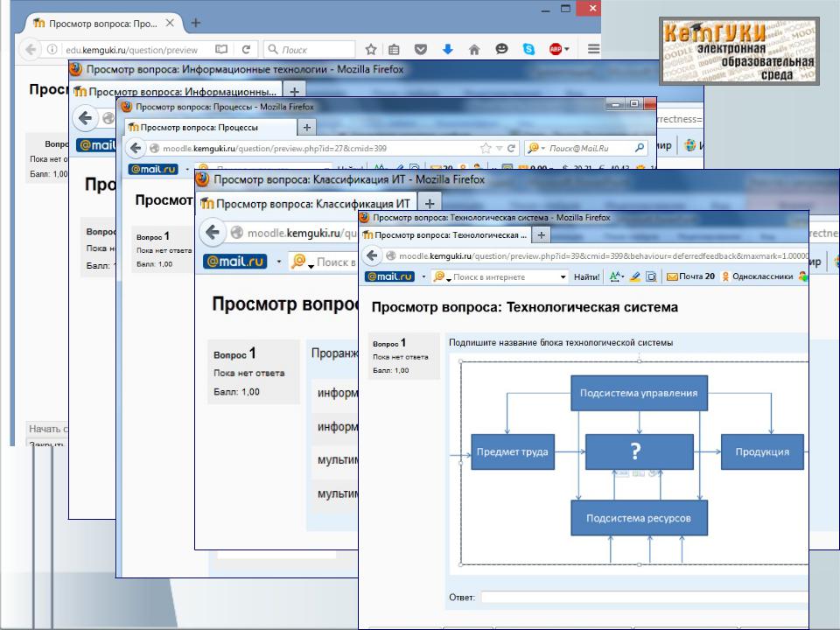This screenshot has height=630, width=840.
Task: Open new tab in Информационные технологии window
Action: 294,91
